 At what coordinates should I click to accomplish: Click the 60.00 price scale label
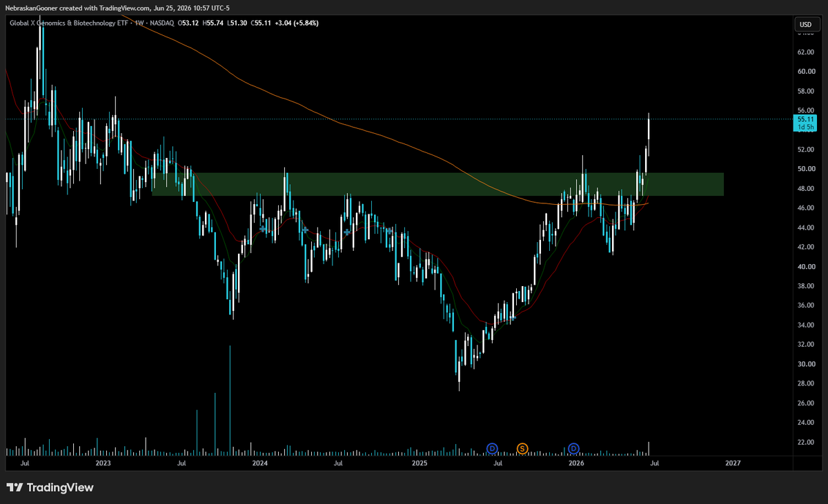click(x=806, y=71)
